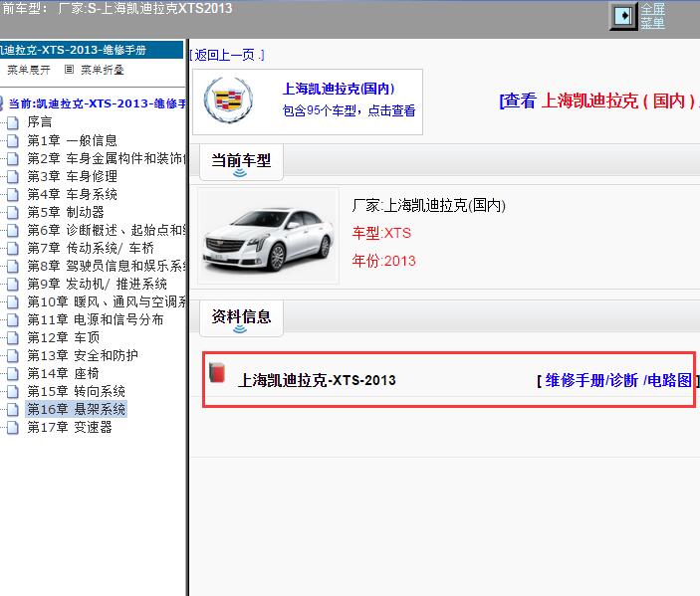Open the 上海凯迪拉克(国内) brand link
Image resolution: width=700 pixels, height=596 pixels.
click(339, 89)
